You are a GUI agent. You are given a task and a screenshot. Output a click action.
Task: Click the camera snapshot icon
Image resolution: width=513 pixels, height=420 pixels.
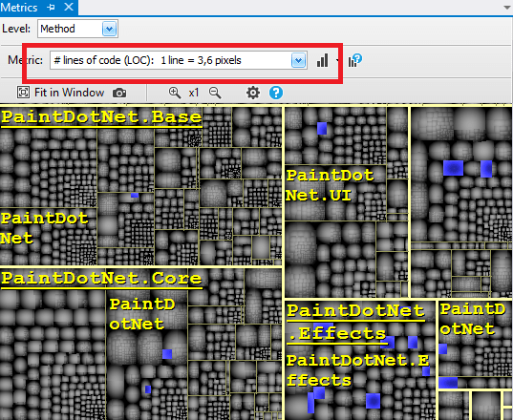coord(119,94)
